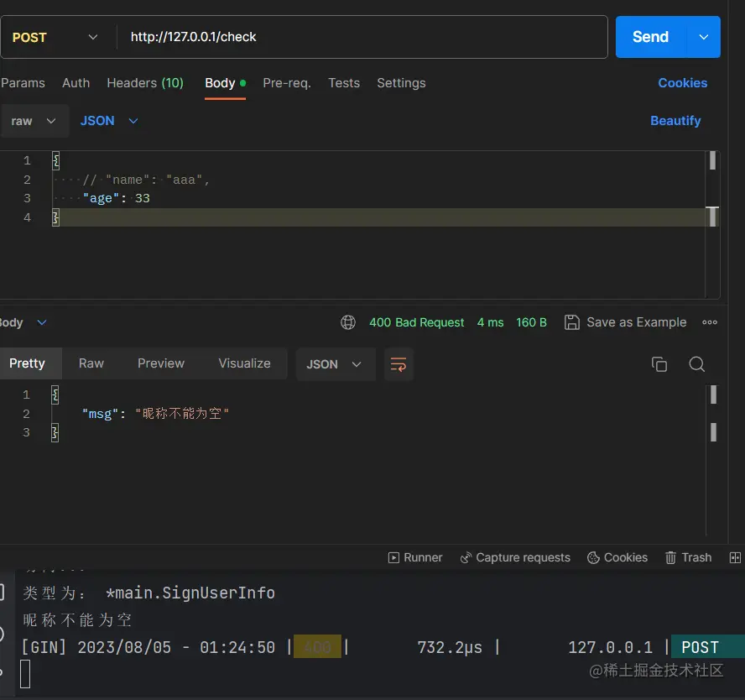Open Trash in the footer
This screenshot has height=700, width=745.
[688, 557]
